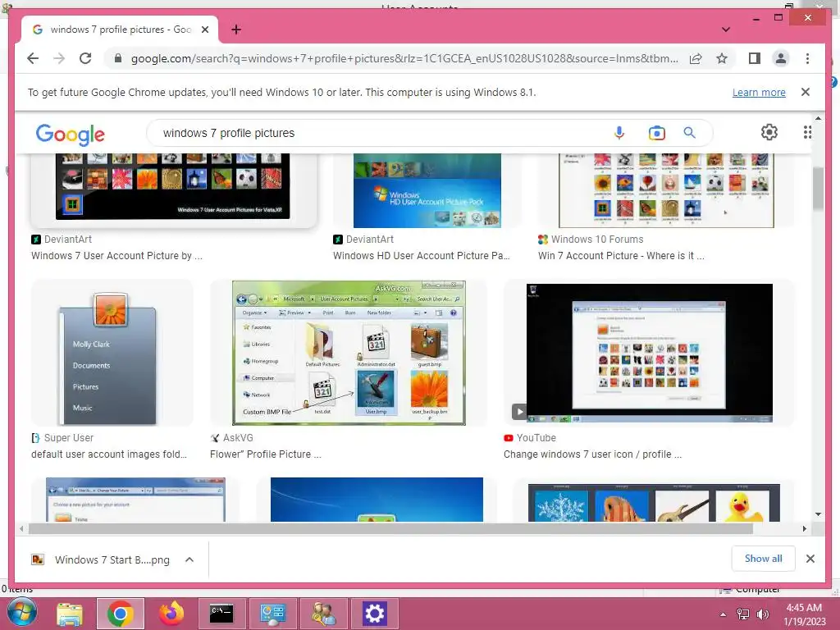Viewport: 840px width, 630px height.
Task: Open the Control Panel taskbar icon
Action: [x=272, y=614]
